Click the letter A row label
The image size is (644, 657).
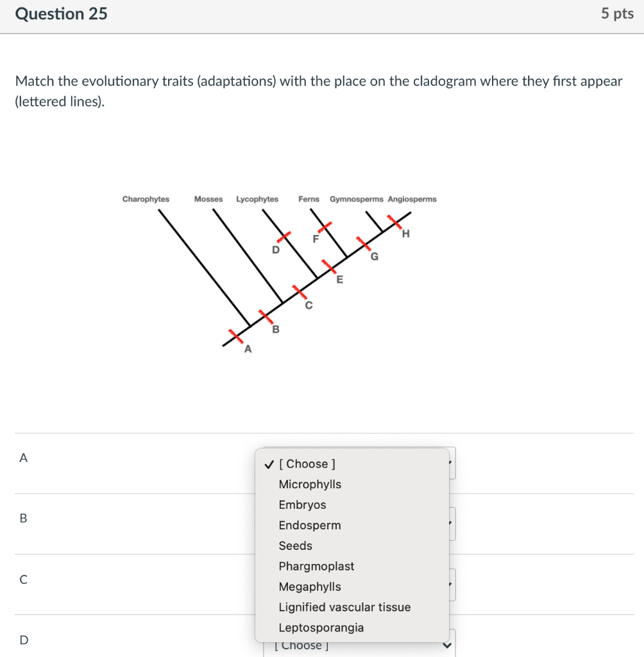click(x=23, y=458)
